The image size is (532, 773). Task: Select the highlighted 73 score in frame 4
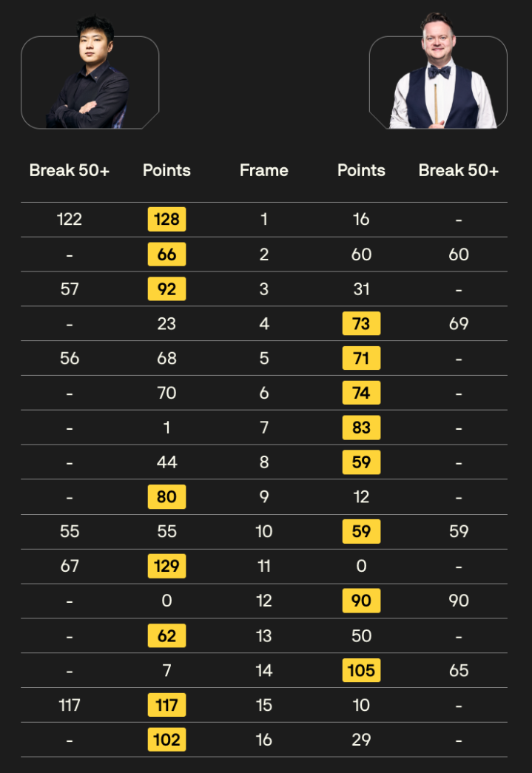(x=361, y=323)
